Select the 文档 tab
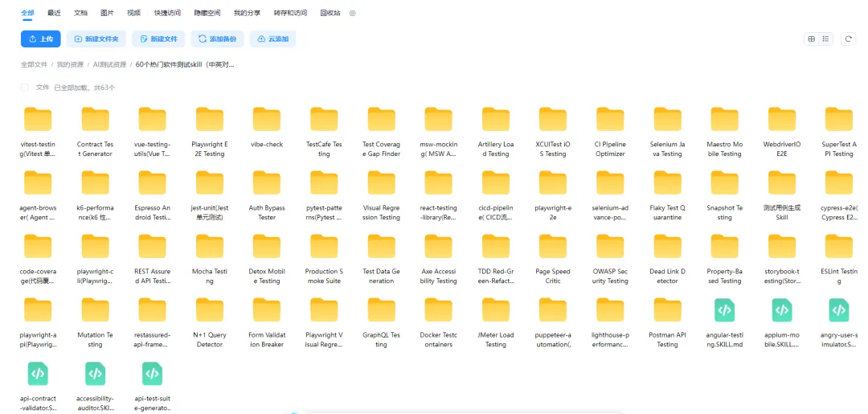Viewport: 868px width, 414px height. click(81, 13)
